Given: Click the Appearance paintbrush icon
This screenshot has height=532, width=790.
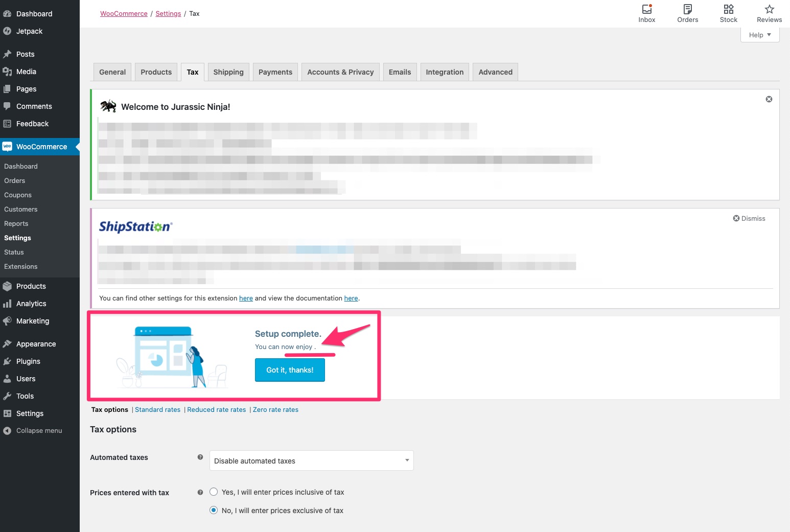Looking at the screenshot, I should pos(7,344).
